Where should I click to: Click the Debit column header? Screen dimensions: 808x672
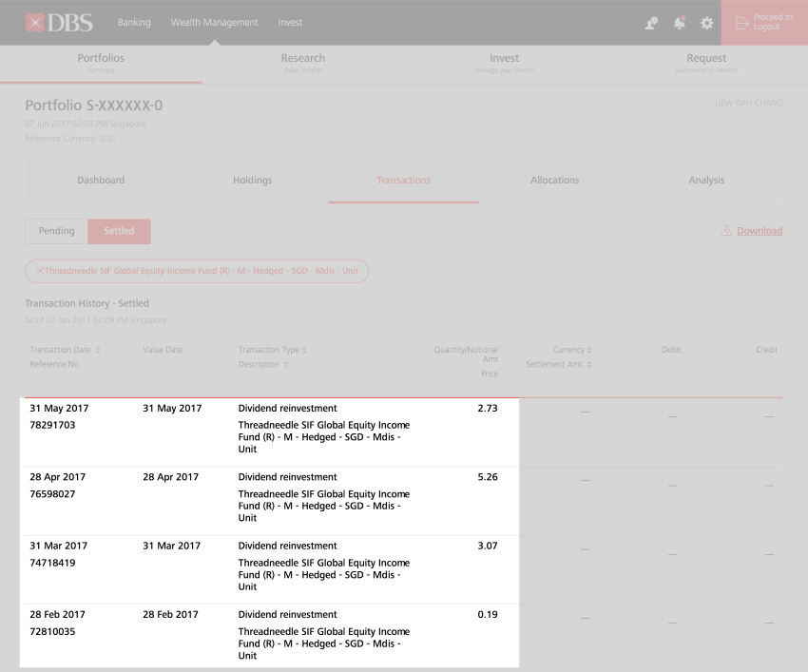(x=671, y=350)
